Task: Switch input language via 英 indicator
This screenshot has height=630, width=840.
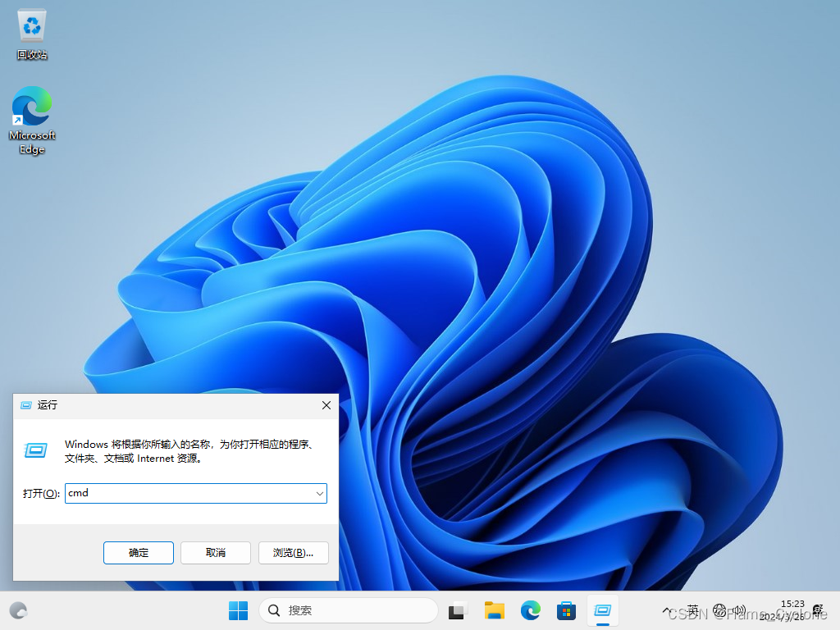Action: click(x=692, y=609)
